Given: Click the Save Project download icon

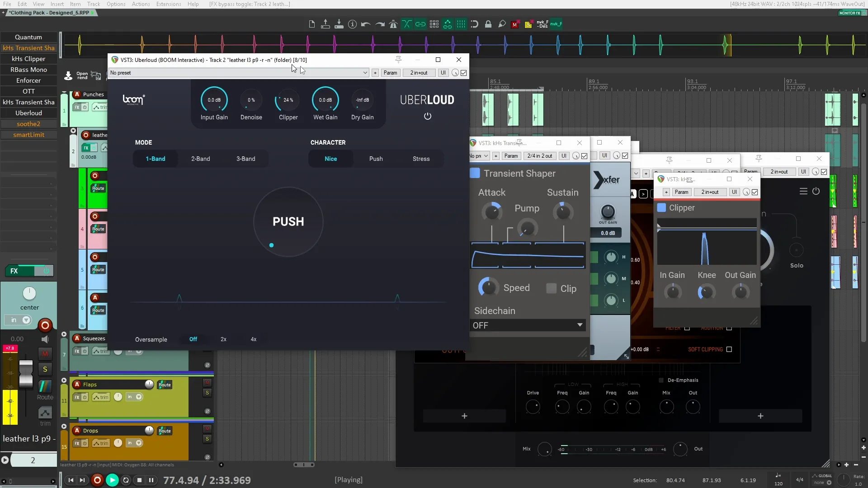Looking at the screenshot, I should pyautogui.click(x=339, y=24).
